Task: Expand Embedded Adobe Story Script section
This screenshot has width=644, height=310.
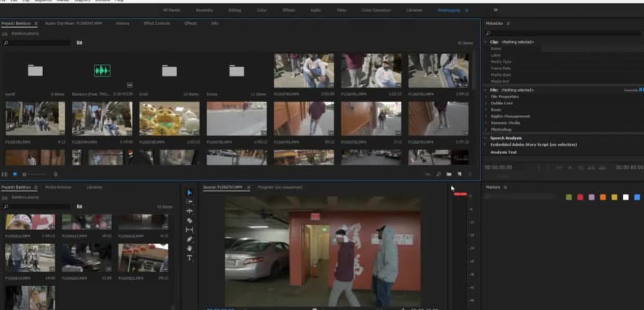Action: 486,145
